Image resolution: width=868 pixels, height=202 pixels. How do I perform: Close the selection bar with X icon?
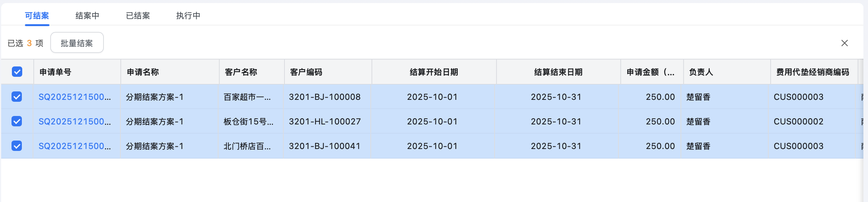point(844,43)
